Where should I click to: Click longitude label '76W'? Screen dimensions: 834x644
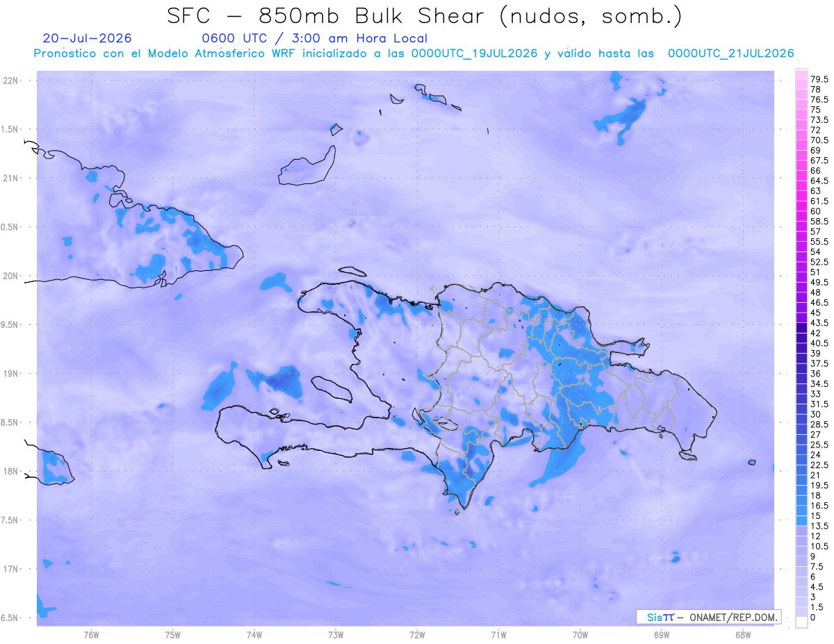91,635
